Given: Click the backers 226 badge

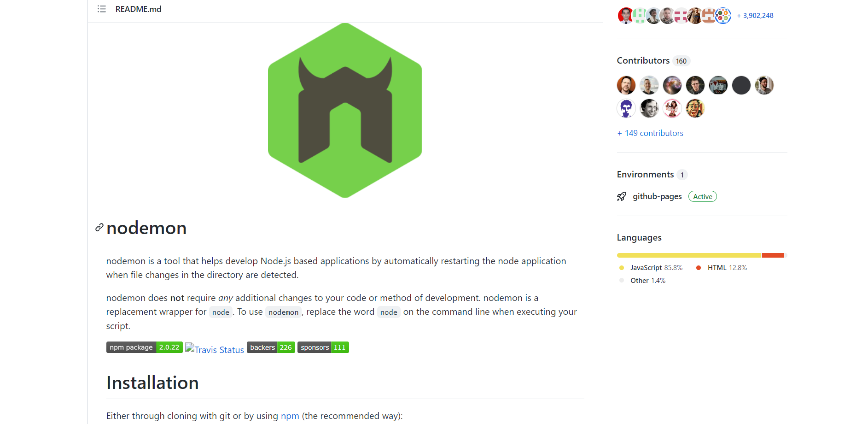Looking at the screenshot, I should click(271, 347).
